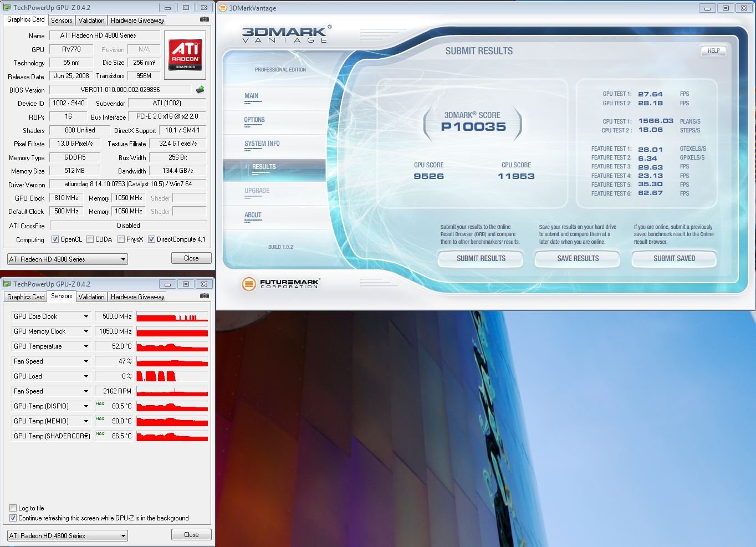
Task: Click the Bandwidth 134.4 GB/s value
Action: click(x=178, y=171)
